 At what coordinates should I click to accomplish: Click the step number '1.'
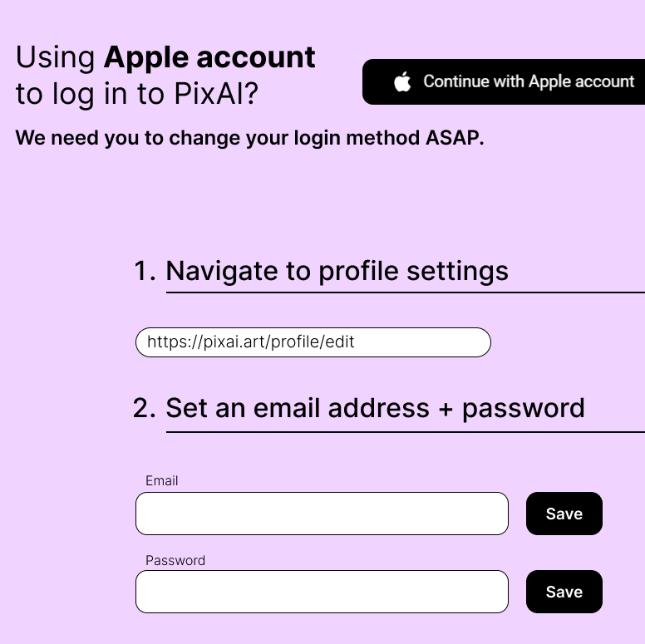(x=145, y=271)
